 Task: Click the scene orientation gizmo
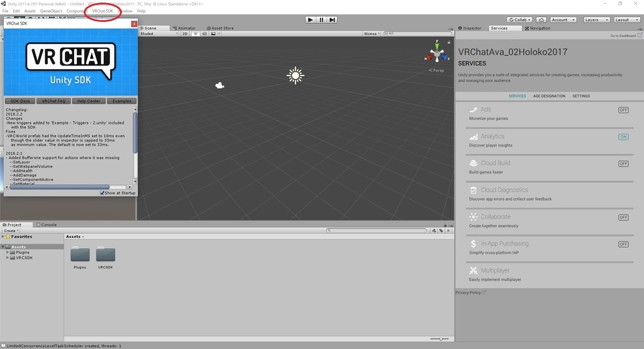tap(437, 53)
